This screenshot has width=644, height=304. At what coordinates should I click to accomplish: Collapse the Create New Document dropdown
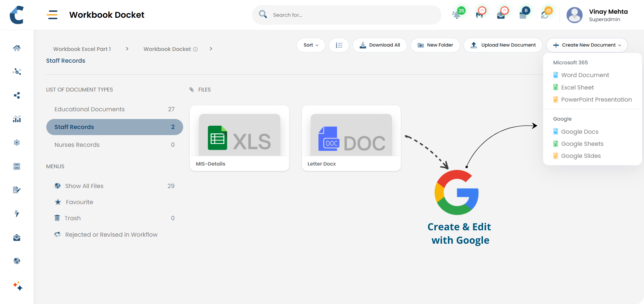[587, 45]
